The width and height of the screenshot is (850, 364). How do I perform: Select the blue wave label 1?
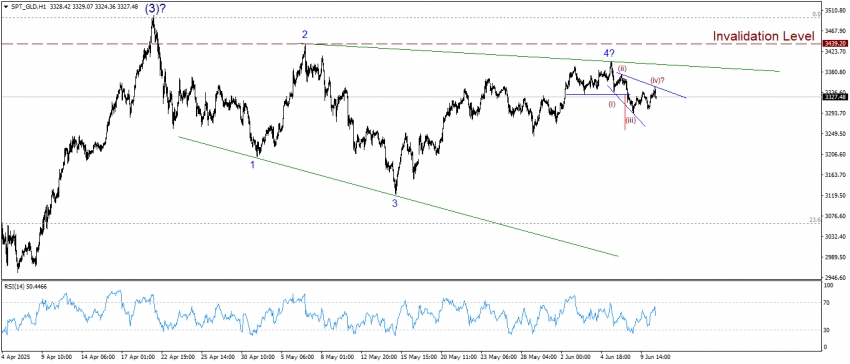[x=253, y=164]
